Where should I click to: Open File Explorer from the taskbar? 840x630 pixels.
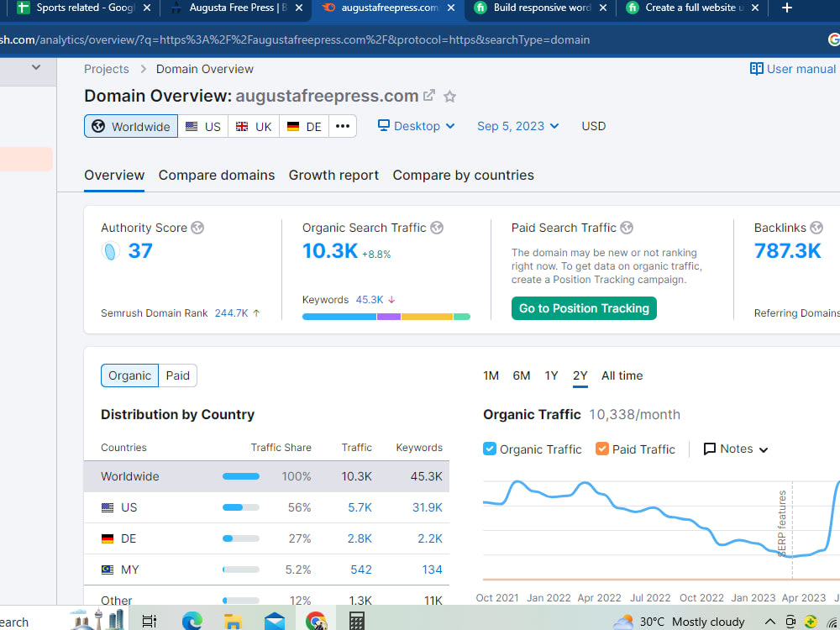(x=233, y=621)
